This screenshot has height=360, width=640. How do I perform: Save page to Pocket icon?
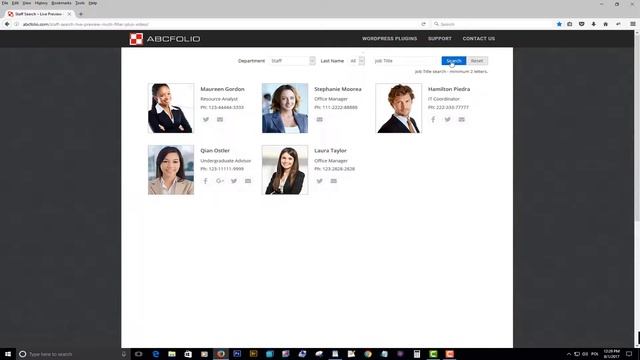pyautogui.click(x=582, y=24)
